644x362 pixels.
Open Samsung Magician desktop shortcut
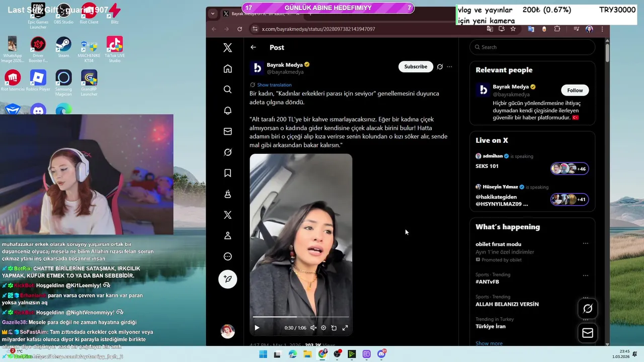63,83
